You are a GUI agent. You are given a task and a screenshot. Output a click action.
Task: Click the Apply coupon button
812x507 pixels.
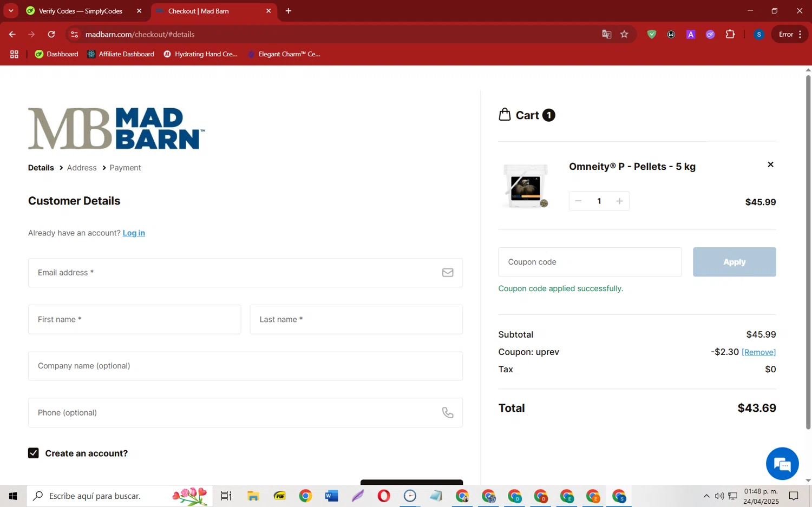tap(734, 262)
